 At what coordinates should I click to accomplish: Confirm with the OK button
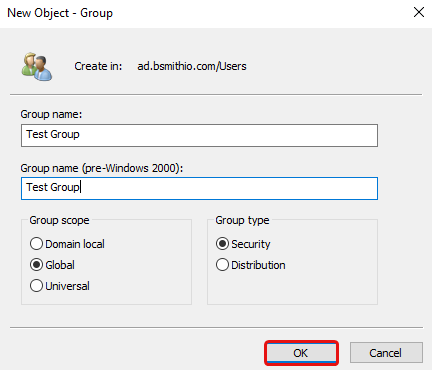301,353
